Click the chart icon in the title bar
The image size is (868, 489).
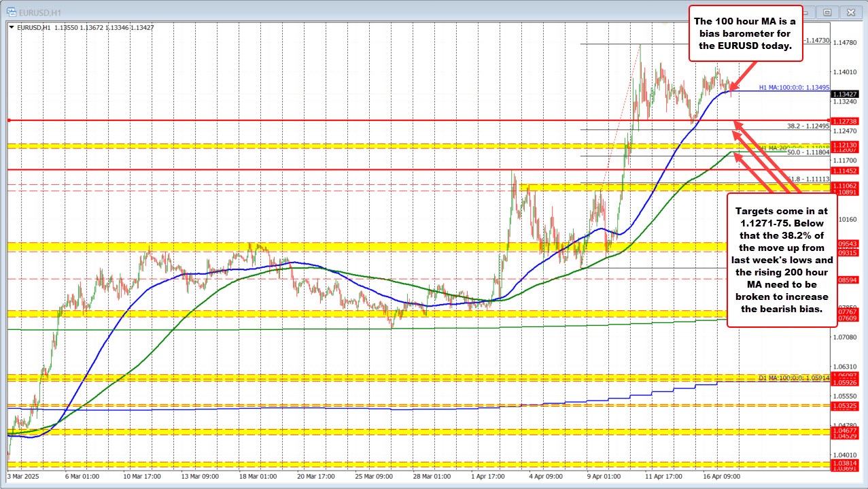[x=11, y=12]
